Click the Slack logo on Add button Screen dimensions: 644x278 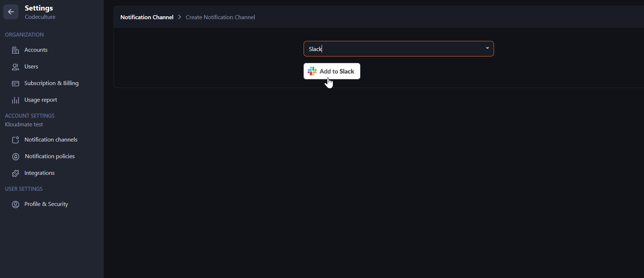[312, 71]
